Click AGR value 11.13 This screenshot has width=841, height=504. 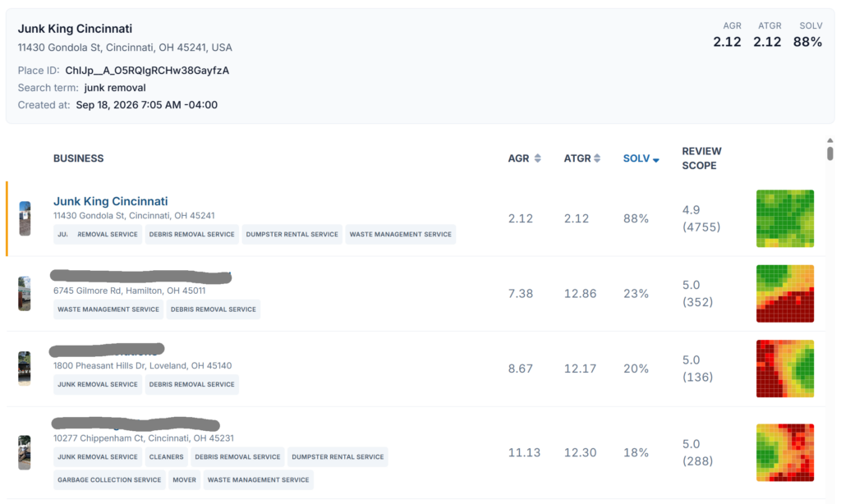pos(524,452)
